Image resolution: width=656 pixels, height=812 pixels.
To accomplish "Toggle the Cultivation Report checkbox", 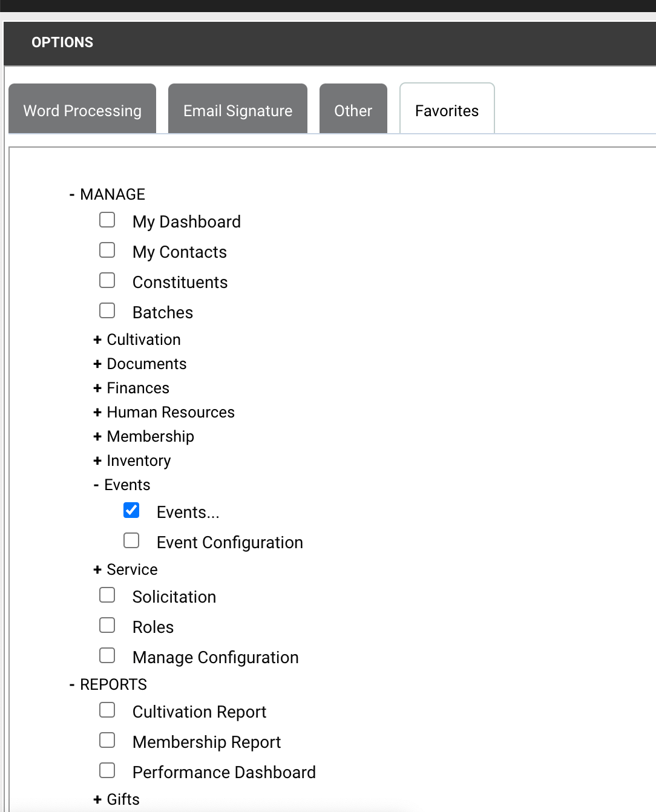I will click(107, 710).
